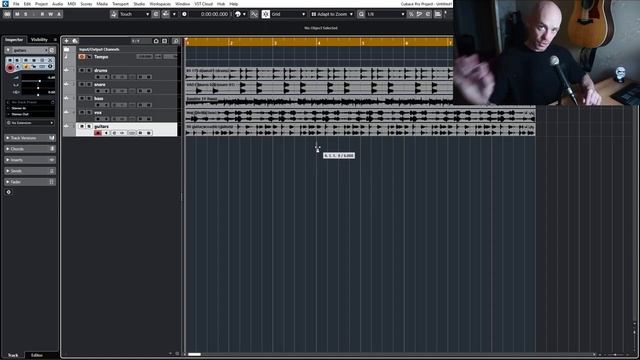The image size is (640, 360).
Task: Click the timecode position display
Action: tap(214, 14)
